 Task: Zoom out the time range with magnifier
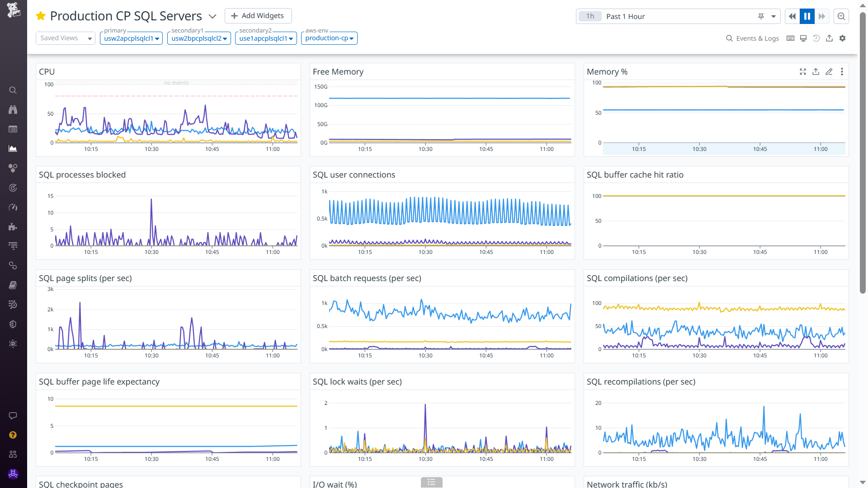tap(841, 16)
